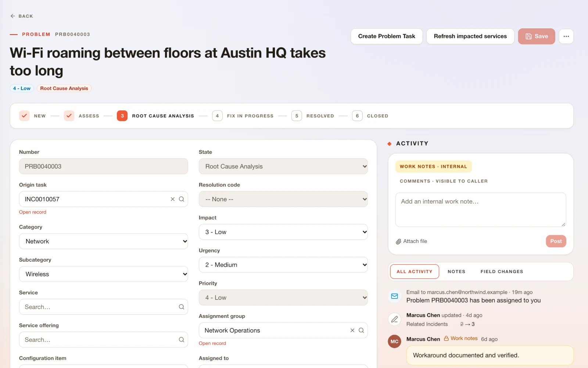Select step 4 Fix in Progress

243,116
